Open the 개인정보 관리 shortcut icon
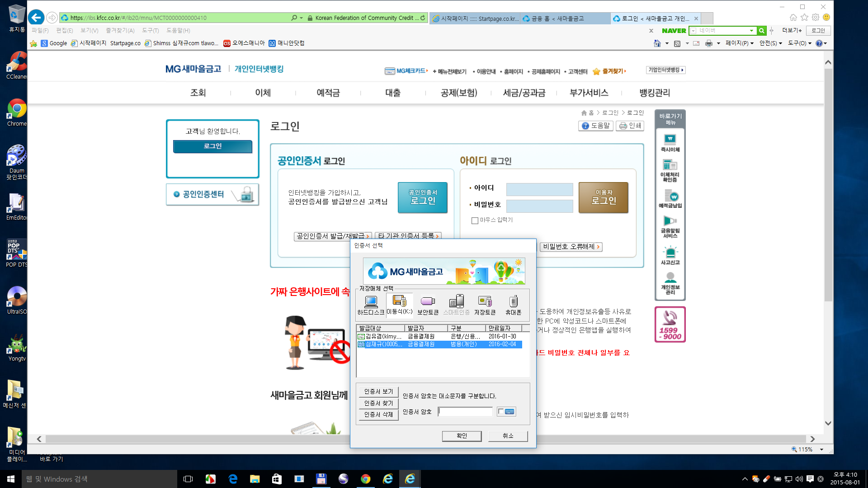 670,283
